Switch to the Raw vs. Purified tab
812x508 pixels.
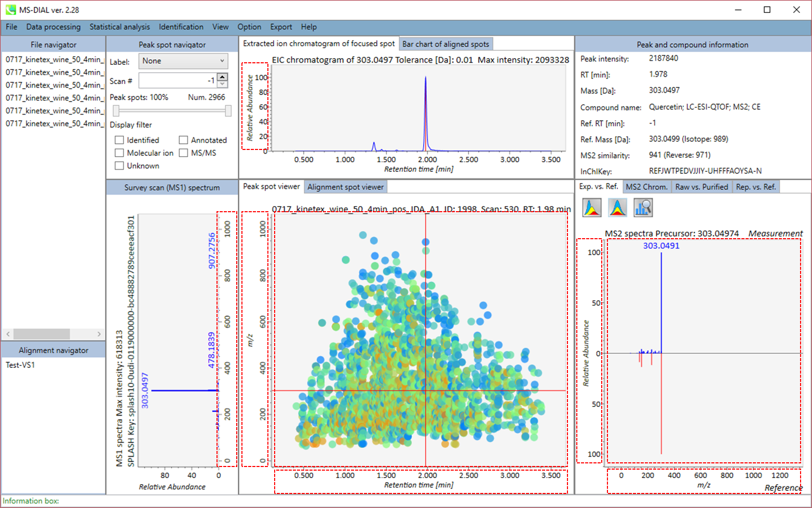pyautogui.click(x=701, y=187)
